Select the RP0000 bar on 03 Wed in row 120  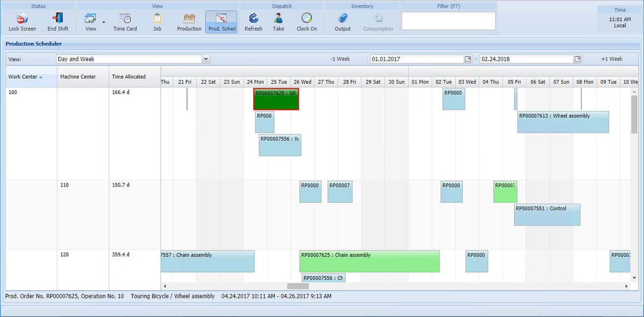[477, 261]
